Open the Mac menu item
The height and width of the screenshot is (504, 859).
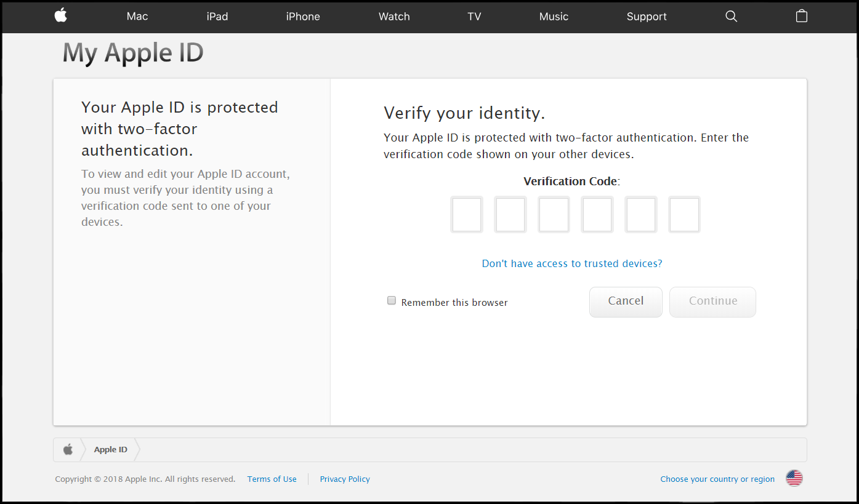coord(137,17)
